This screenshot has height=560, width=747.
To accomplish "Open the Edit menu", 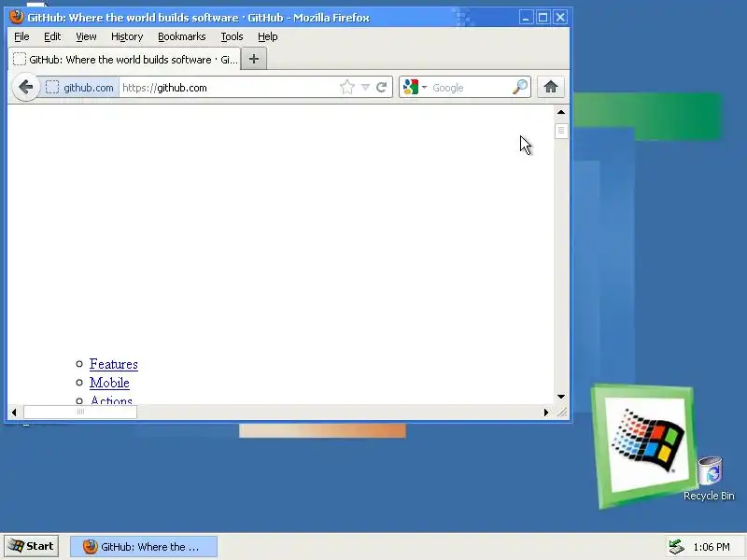I will 52,36.
